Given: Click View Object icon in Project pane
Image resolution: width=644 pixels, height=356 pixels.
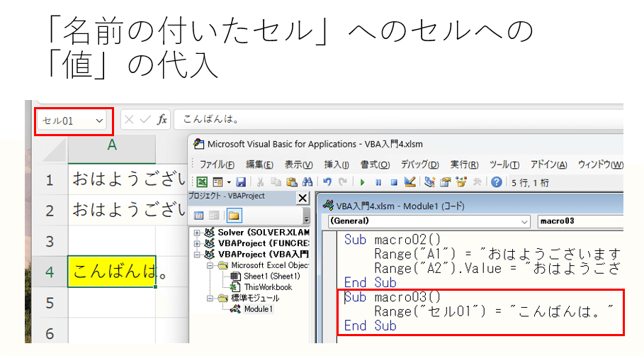Looking at the screenshot, I should coord(214,216).
